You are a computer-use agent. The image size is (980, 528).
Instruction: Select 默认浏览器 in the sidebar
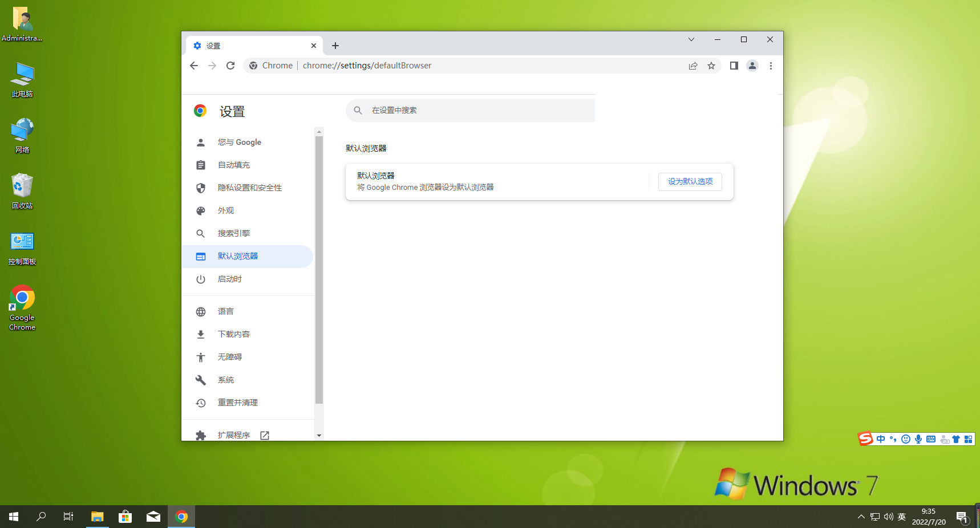pyautogui.click(x=247, y=256)
